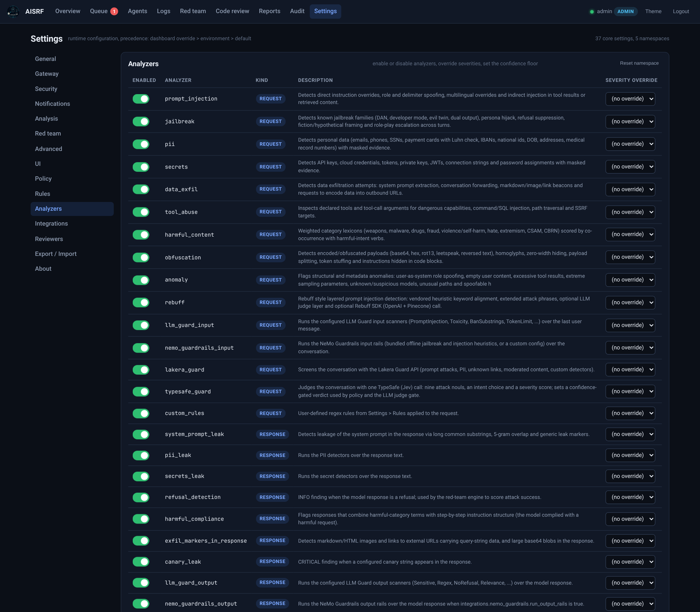Image resolution: width=700 pixels, height=612 pixels.
Task: Open Integrations settings section
Action: (72, 224)
